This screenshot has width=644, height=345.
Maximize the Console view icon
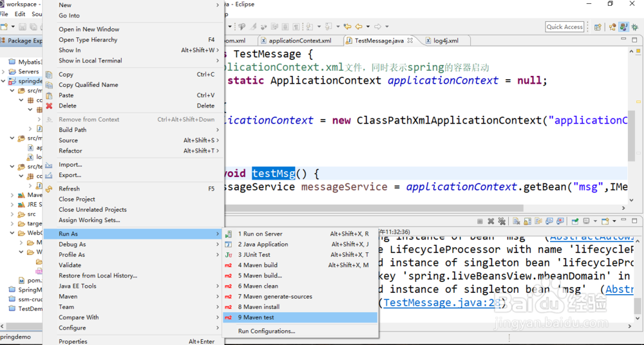(634, 221)
